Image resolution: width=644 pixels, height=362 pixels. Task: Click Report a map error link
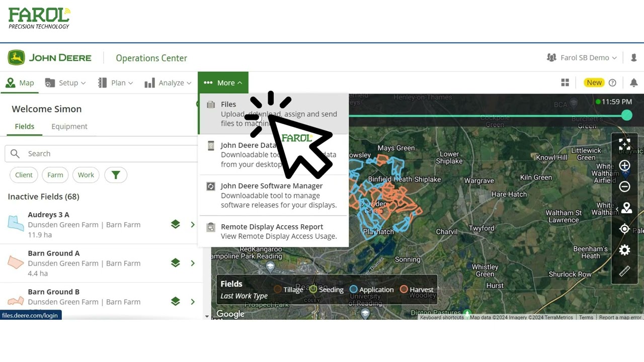click(x=620, y=317)
